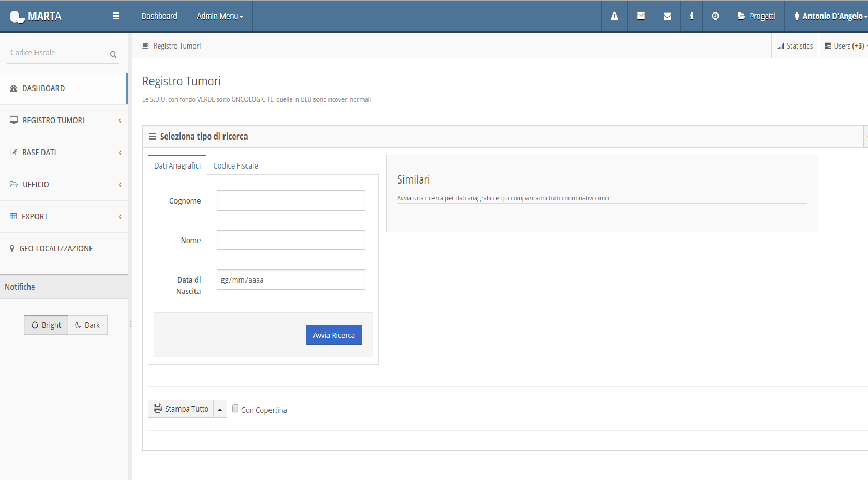
Task: Open Dashboard from the top menu
Action: tap(159, 16)
